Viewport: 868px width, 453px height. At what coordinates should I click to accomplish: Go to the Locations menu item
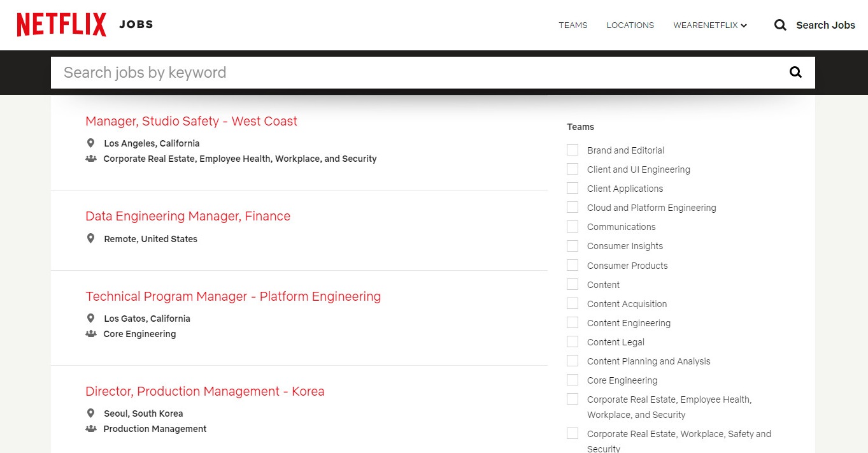click(630, 25)
